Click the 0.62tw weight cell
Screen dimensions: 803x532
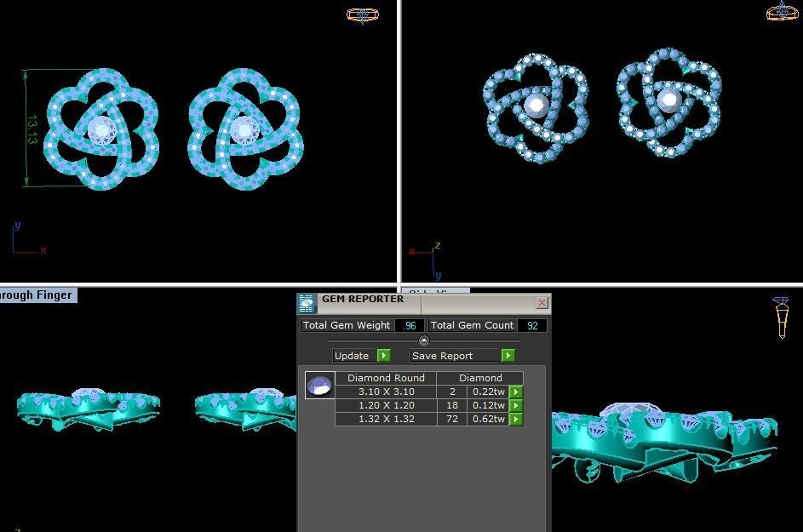[x=488, y=419]
